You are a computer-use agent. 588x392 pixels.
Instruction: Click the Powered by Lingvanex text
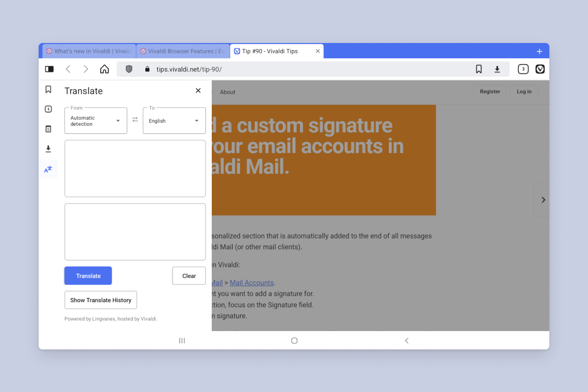(x=111, y=319)
